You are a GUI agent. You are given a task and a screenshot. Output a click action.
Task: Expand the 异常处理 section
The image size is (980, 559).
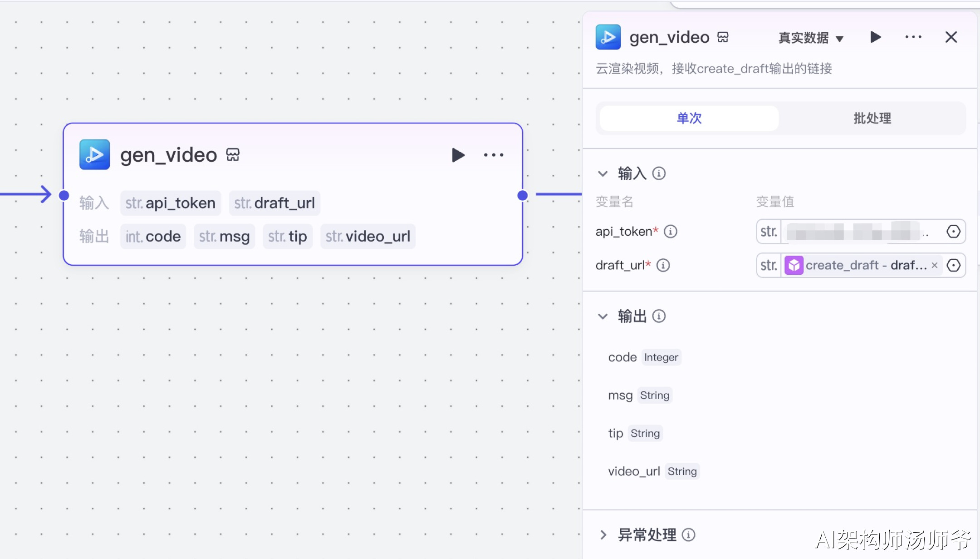click(603, 535)
